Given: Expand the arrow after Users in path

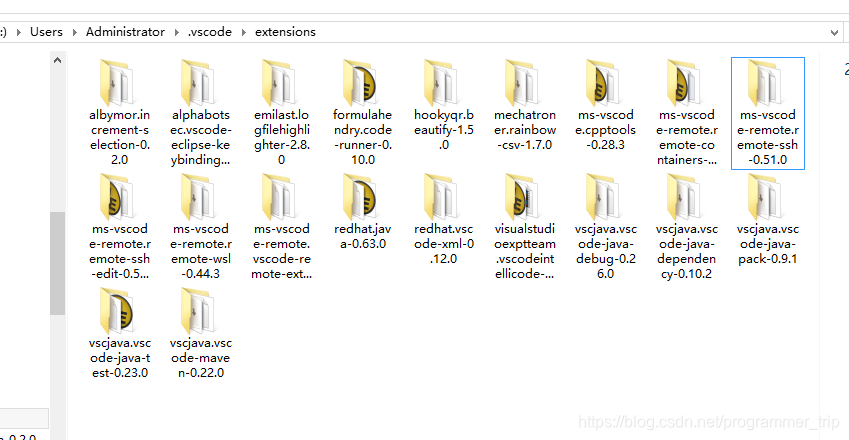Looking at the screenshot, I should pyautogui.click(x=75, y=32).
